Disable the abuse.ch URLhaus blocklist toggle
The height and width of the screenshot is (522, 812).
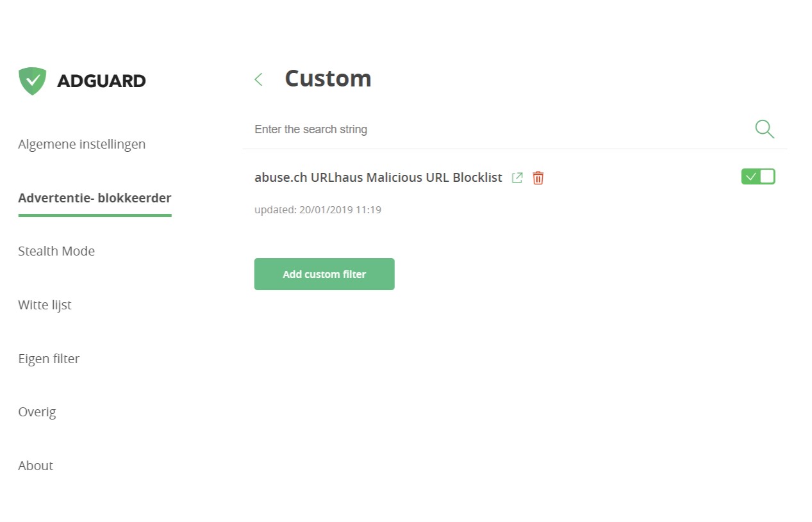point(758,177)
